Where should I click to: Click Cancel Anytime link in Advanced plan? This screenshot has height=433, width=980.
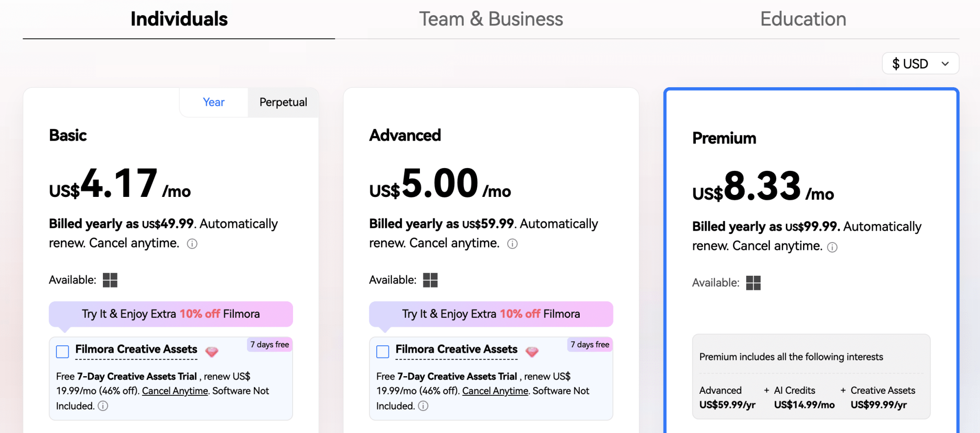pyautogui.click(x=495, y=391)
